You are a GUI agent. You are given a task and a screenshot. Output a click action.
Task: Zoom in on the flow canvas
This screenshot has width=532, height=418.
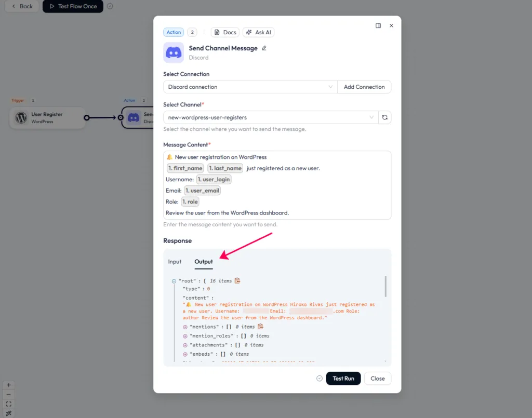point(9,385)
